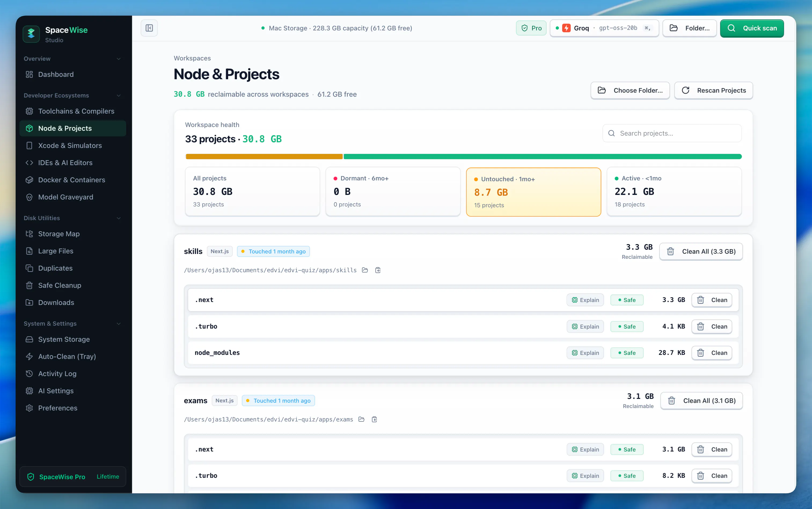Focus the Search projects field
This screenshot has width=812, height=509.
tap(672, 133)
